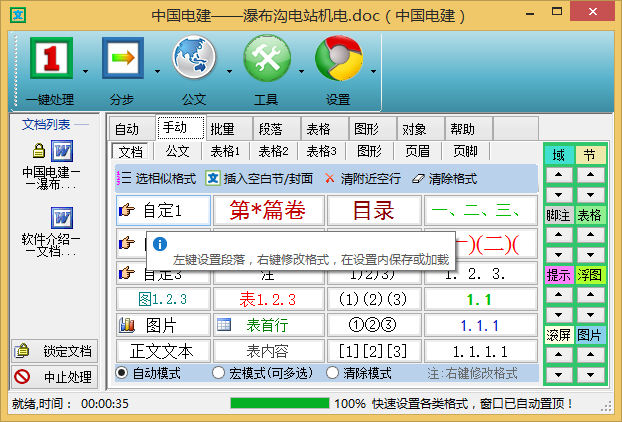622x422 pixels.
Task: Open the 页脚 sub-tab
Action: (x=465, y=151)
